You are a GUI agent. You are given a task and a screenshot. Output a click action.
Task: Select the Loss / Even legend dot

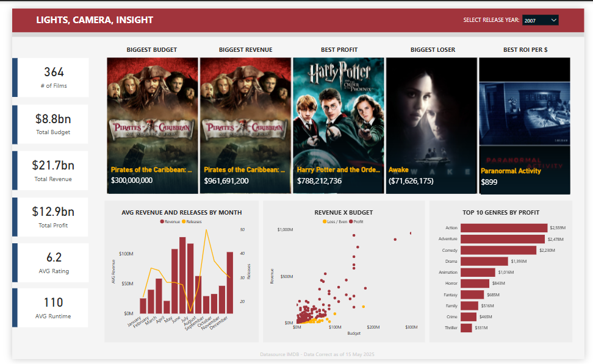pyautogui.click(x=325, y=222)
